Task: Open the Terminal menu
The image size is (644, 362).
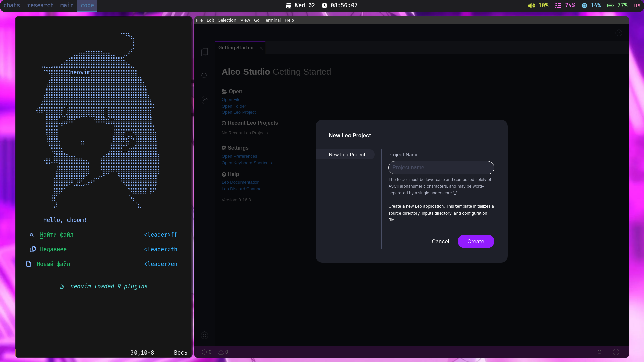Action: pyautogui.click(x=272, y=20)
